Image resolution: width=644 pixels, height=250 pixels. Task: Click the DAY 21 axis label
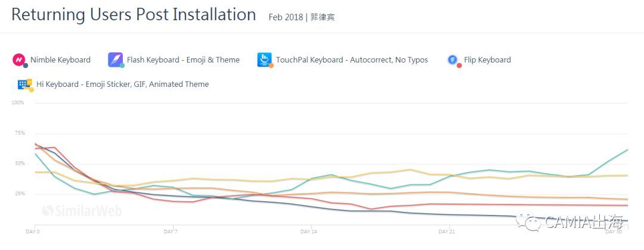(447, 231)
